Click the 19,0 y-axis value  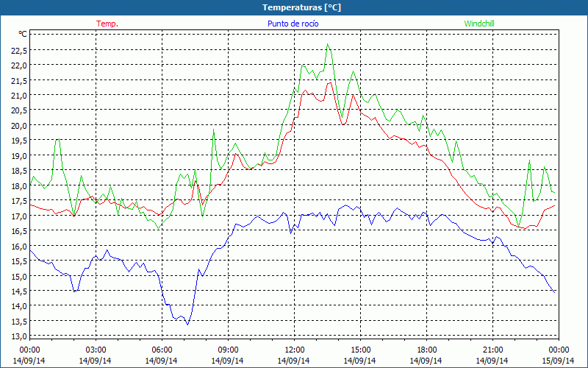20,155
